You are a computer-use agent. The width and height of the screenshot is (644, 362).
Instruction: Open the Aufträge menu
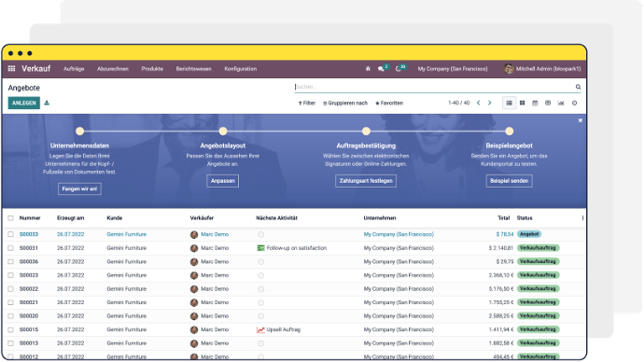click(x=74, y=69)
